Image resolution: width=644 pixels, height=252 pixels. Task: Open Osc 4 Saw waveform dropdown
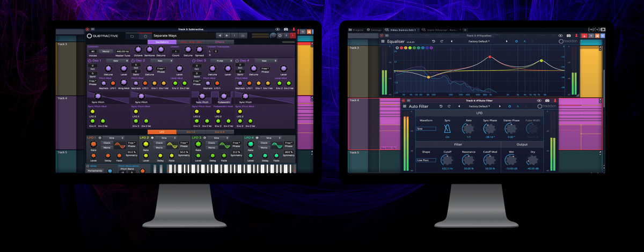(266, 61)
